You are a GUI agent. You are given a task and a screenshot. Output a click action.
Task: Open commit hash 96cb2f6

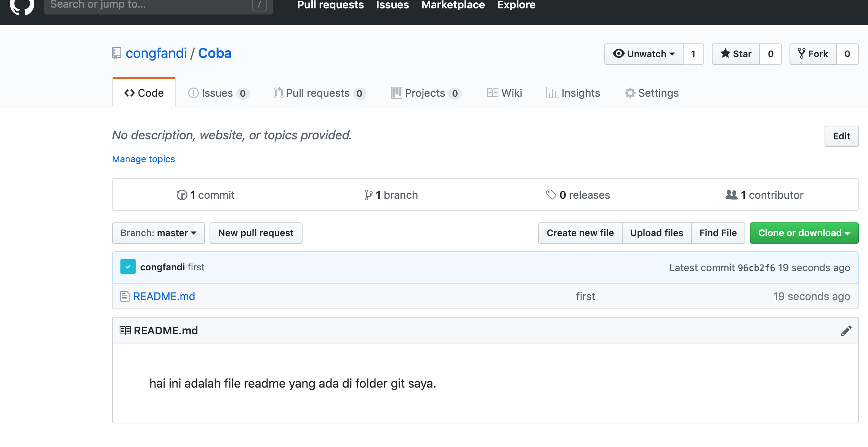[756, 268]
